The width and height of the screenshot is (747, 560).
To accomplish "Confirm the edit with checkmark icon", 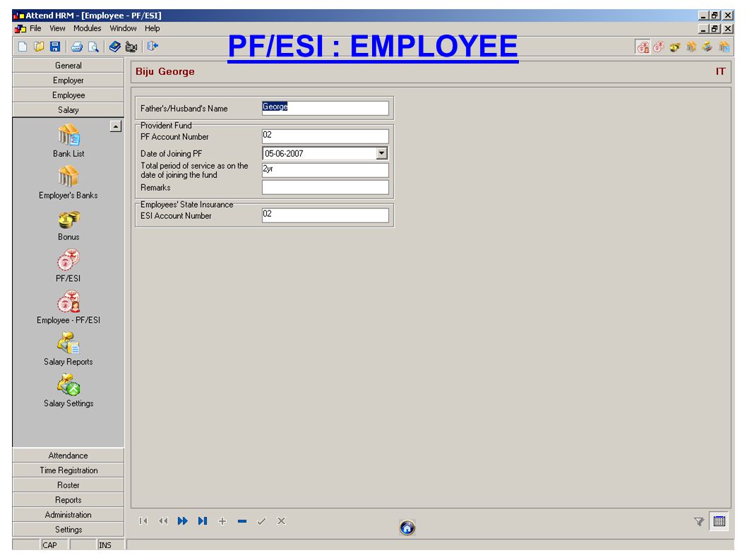I will 261,521.
